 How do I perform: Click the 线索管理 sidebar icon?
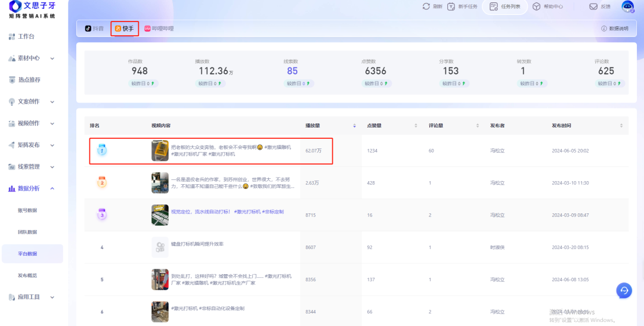(x=12, y=167)
